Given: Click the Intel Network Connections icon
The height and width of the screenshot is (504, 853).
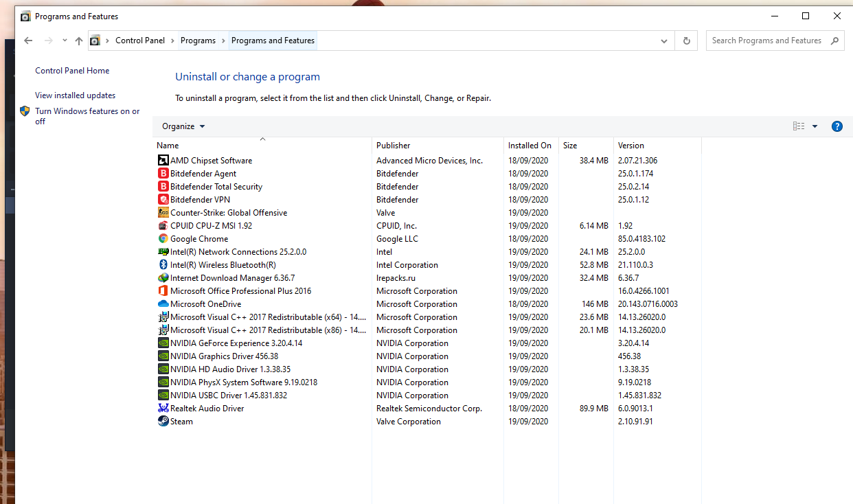Looking at the screenshot, I should [x=163, y=252].
